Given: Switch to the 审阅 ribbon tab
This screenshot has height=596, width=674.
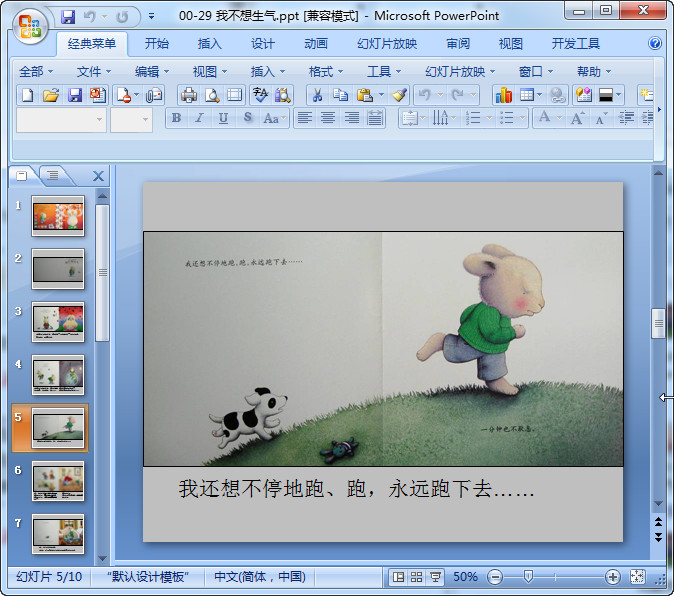Looking at the screenshot, I should [x=457, y=43].
